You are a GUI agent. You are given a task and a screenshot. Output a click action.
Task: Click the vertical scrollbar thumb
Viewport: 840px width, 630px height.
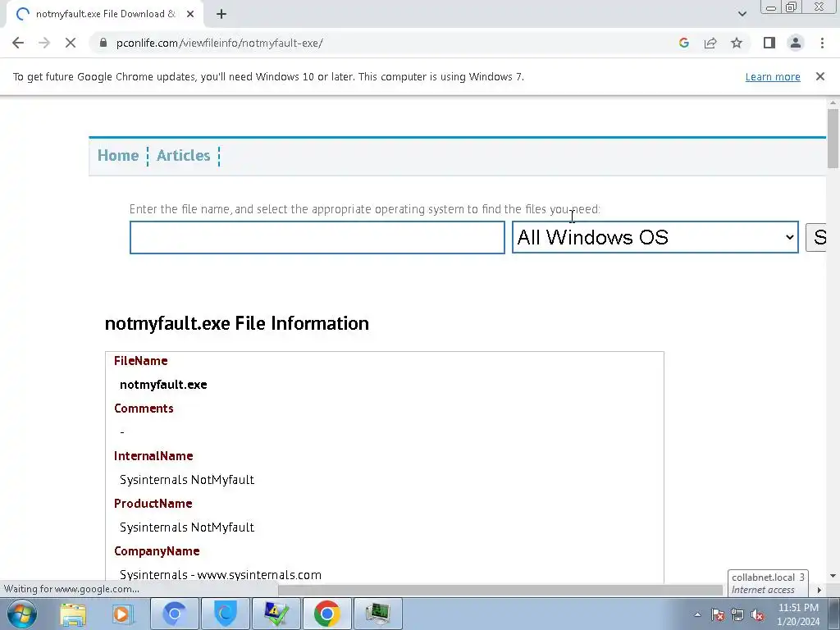click(x=833, y=138)
